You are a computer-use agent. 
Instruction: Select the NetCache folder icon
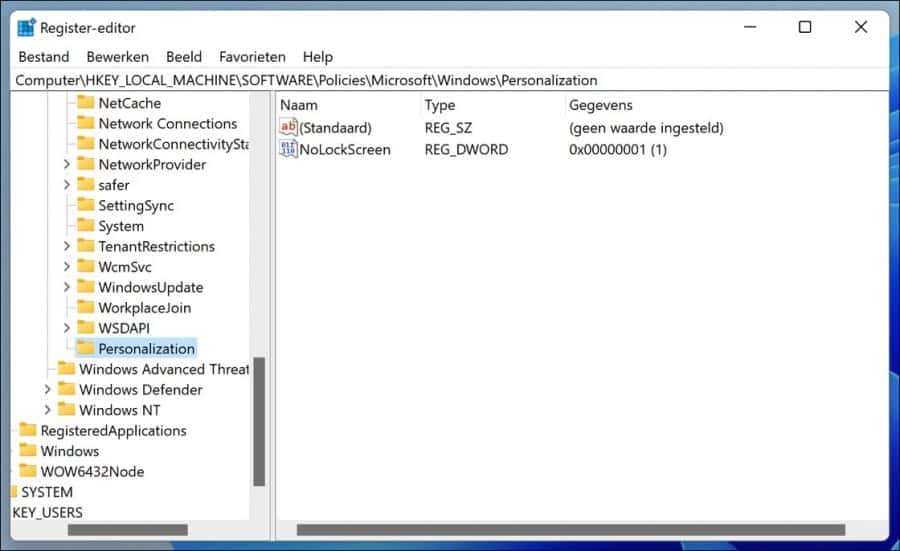tap(86, 102)
